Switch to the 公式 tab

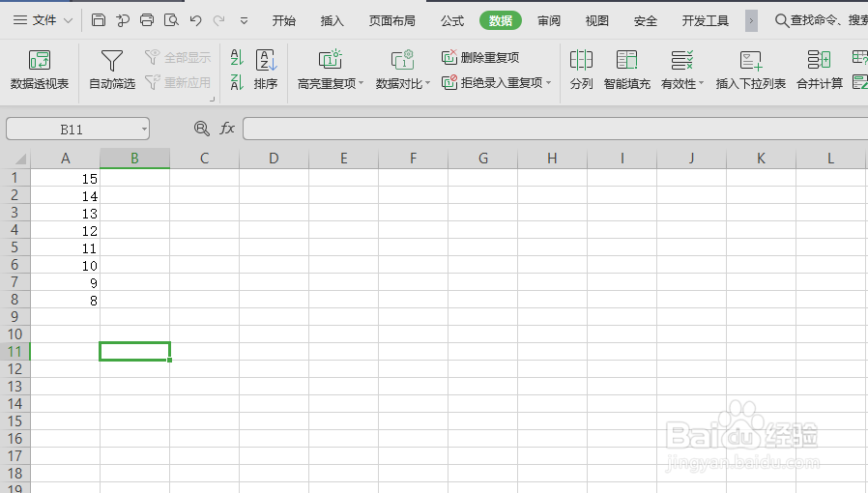pyautogui.click(x=452, y=21)
